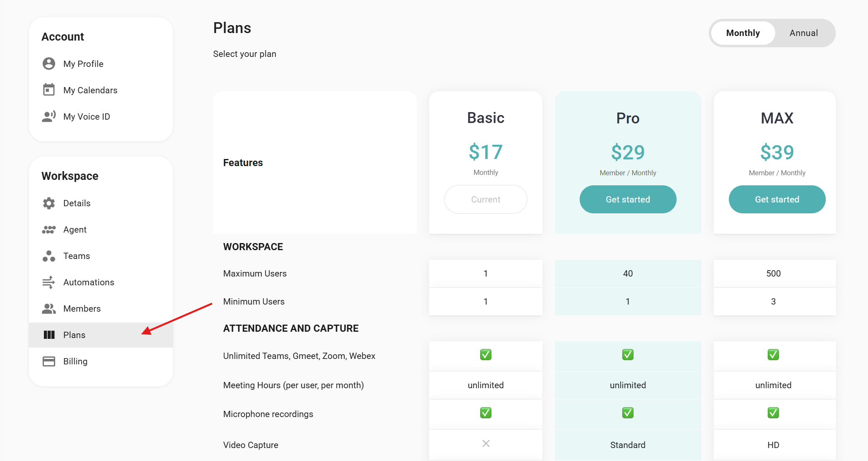Click Get started under the MAX plan
Image resolution: width=868 pixels, height=461 pixels.
pos(777,200)
